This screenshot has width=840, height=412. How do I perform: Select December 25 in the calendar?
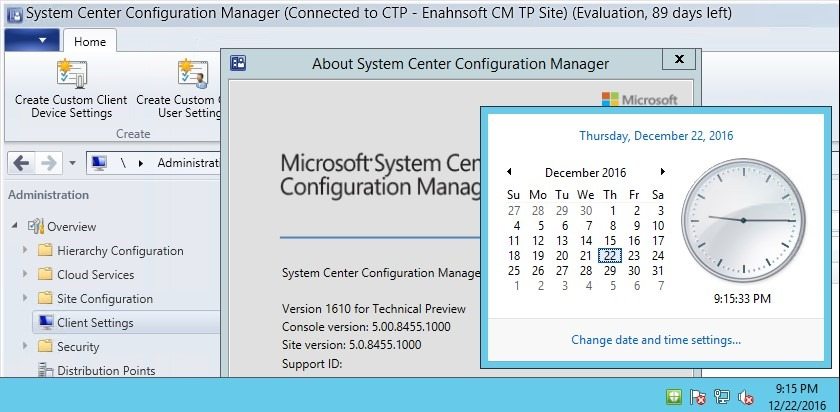514,271
